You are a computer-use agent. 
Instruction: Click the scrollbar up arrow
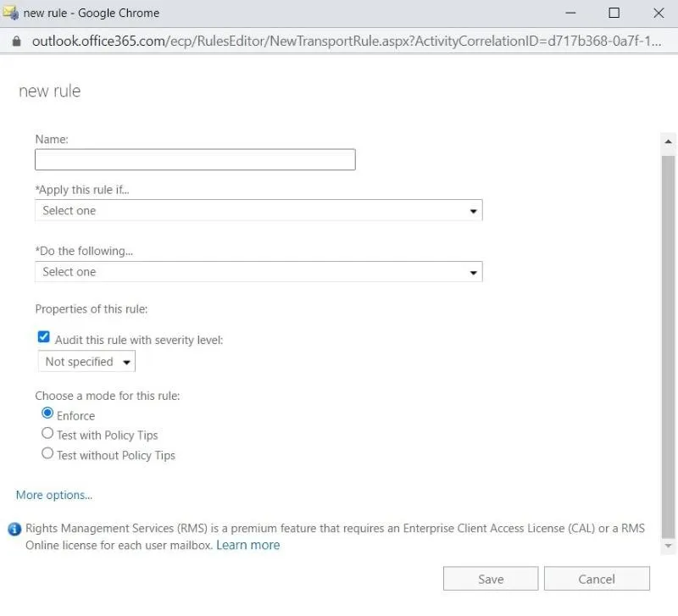668,142
